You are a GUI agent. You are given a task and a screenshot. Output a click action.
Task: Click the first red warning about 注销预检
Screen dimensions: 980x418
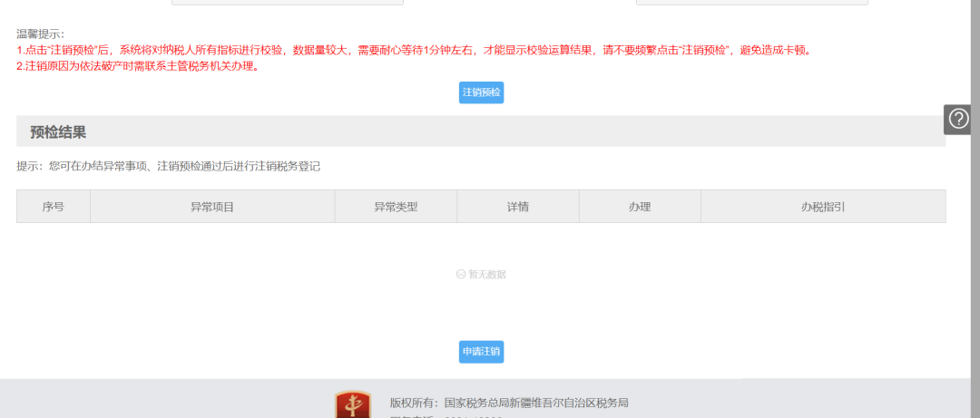pos(414,50)
